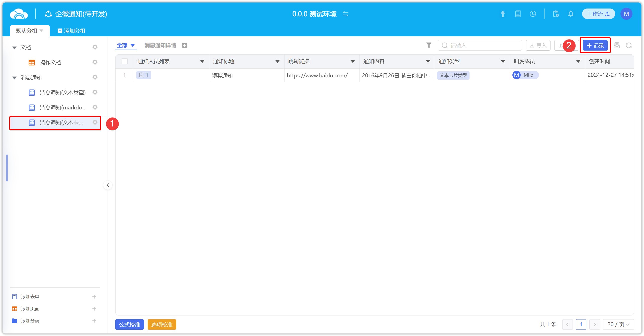Open the 工作流 button

(x=598, y=14)
